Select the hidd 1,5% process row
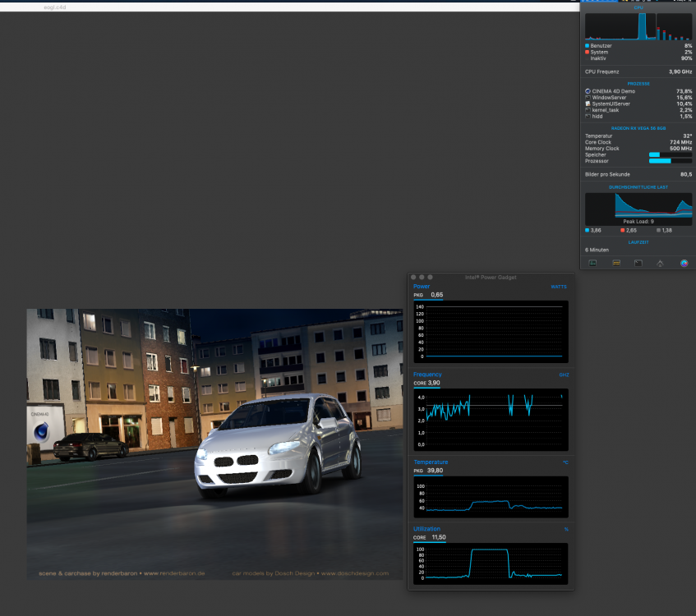This screenshot has width=696, height=616. coord(638,117)
